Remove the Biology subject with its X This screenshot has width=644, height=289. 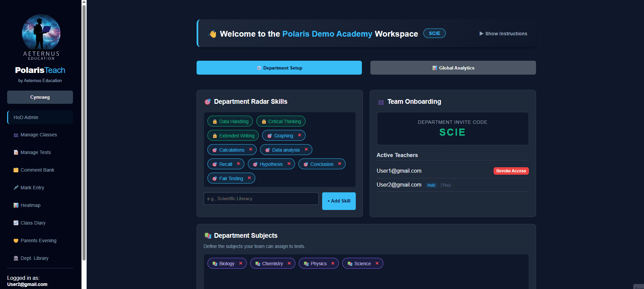point(241,264)
